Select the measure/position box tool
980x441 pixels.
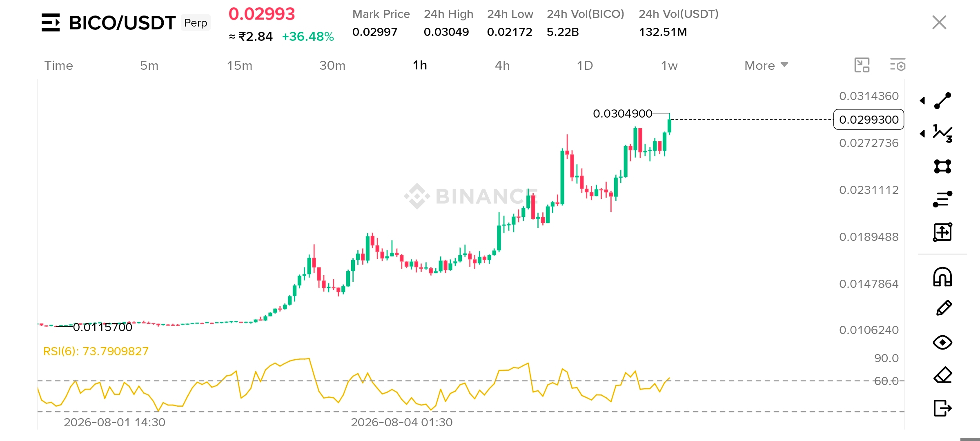[943, 232]
